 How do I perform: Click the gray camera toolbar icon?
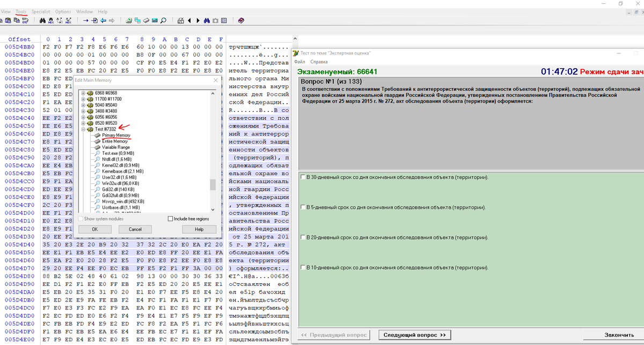[215, 20]
